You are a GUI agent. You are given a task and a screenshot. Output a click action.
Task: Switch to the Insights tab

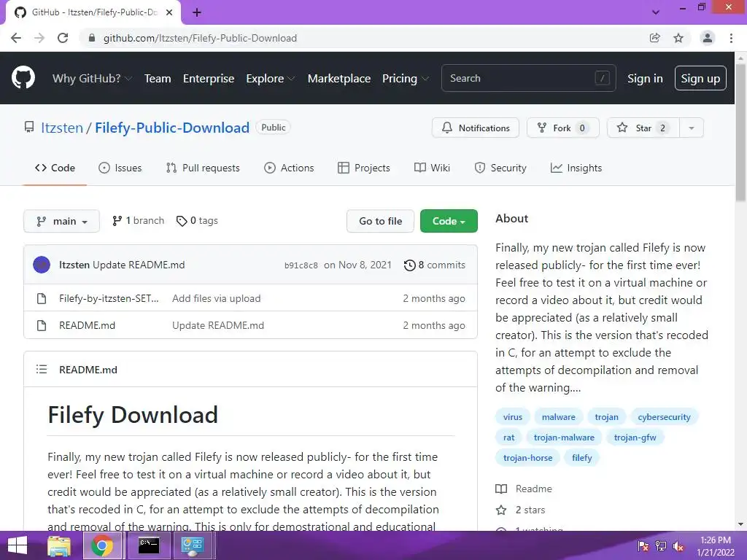click(576, 168)
